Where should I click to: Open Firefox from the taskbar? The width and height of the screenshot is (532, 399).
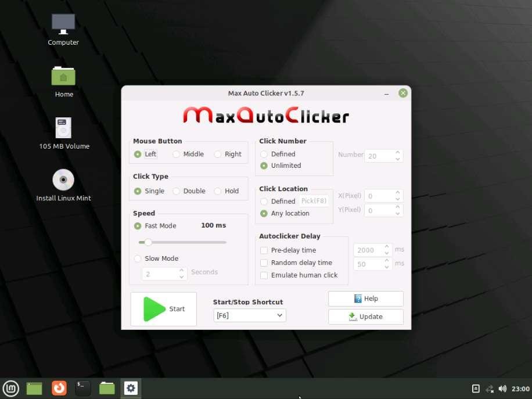click(59, 388)
